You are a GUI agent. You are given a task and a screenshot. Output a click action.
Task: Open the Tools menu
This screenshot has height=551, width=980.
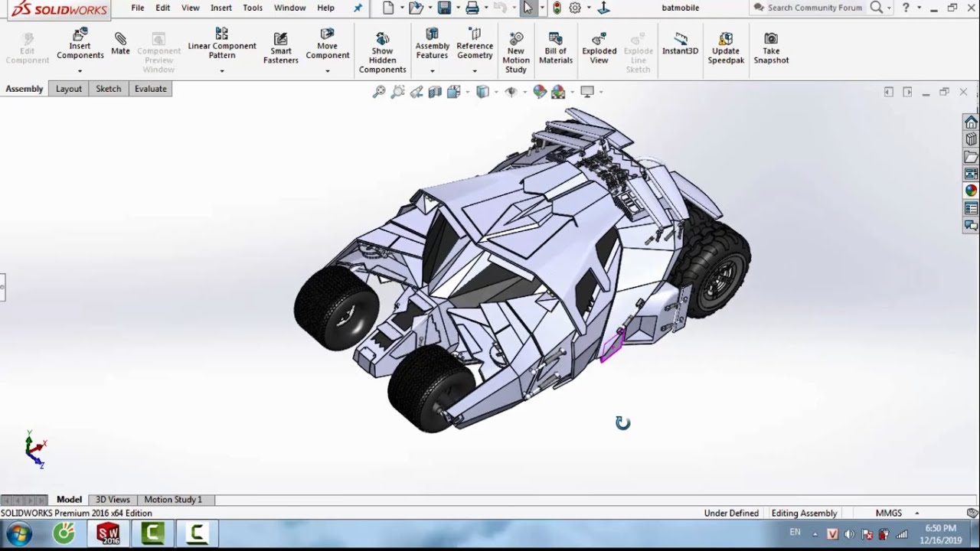pyautogui.click(x=253, y=8)
